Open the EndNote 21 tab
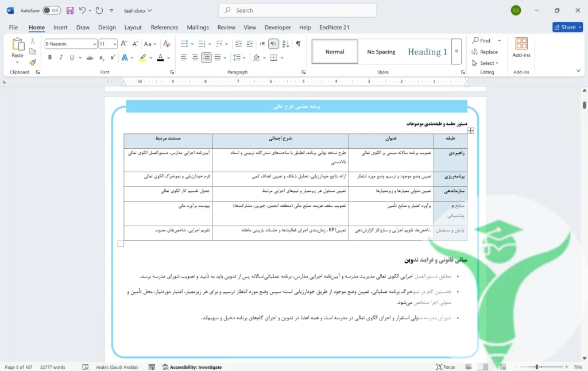588x371 pixels. 334,28
